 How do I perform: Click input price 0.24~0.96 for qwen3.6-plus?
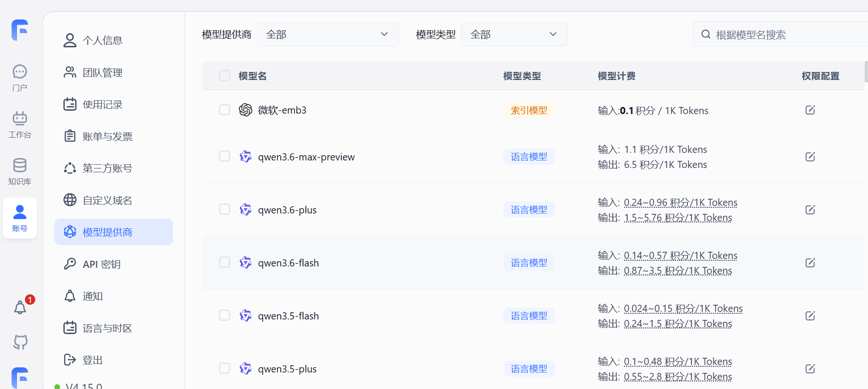point(681,203)
